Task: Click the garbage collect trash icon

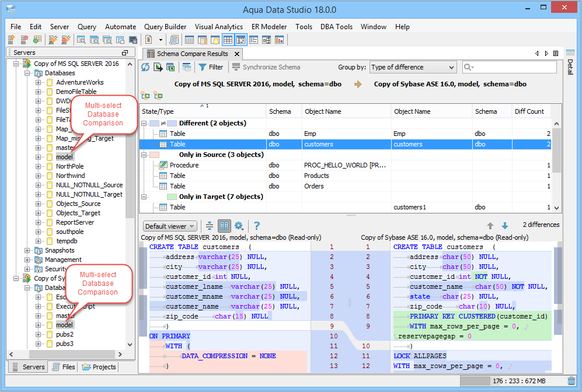Action: (571, 381)
